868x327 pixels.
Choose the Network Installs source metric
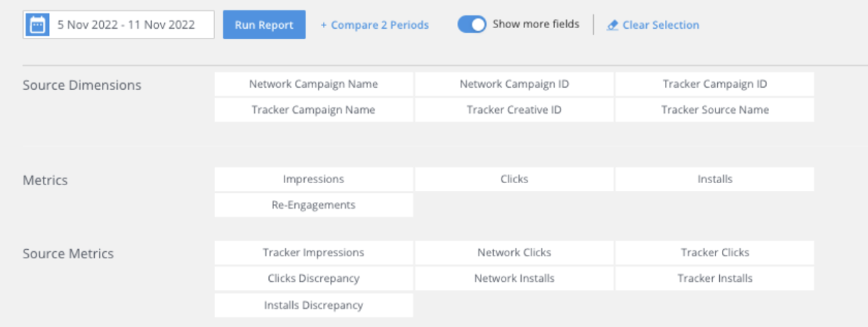pyautogui.click(x=514, y=278)
